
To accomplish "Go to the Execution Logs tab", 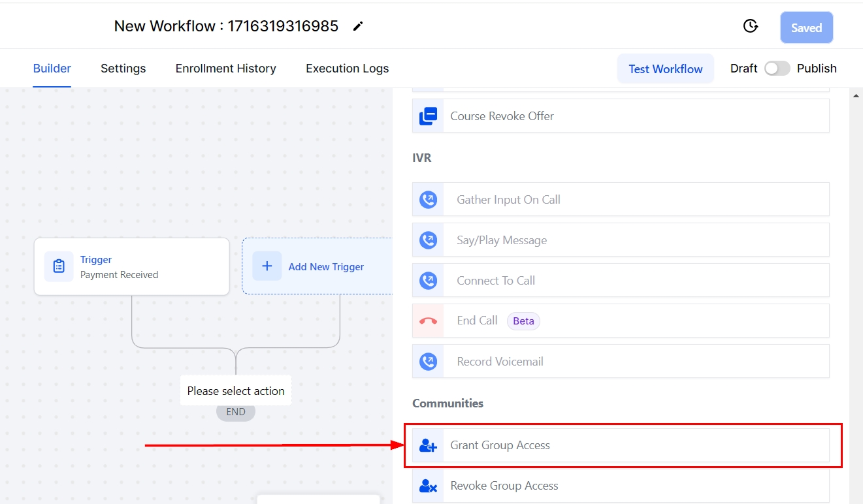I will tap(347, 69).
